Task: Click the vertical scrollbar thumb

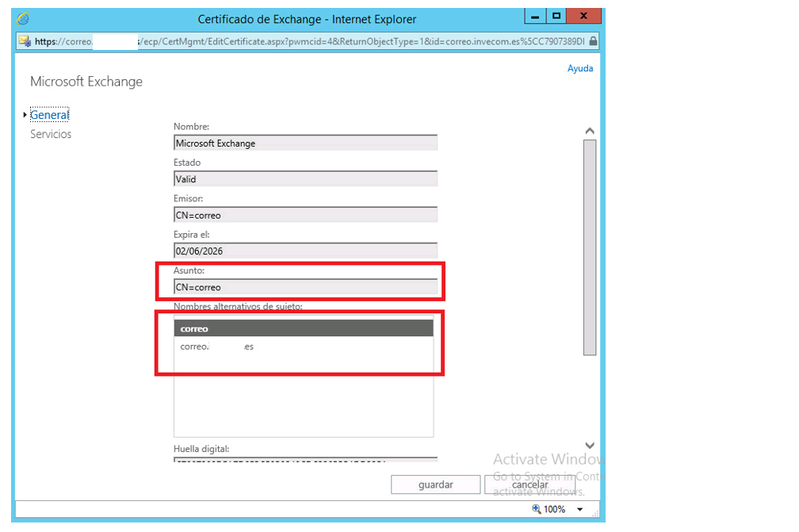Action: (590, 247)
